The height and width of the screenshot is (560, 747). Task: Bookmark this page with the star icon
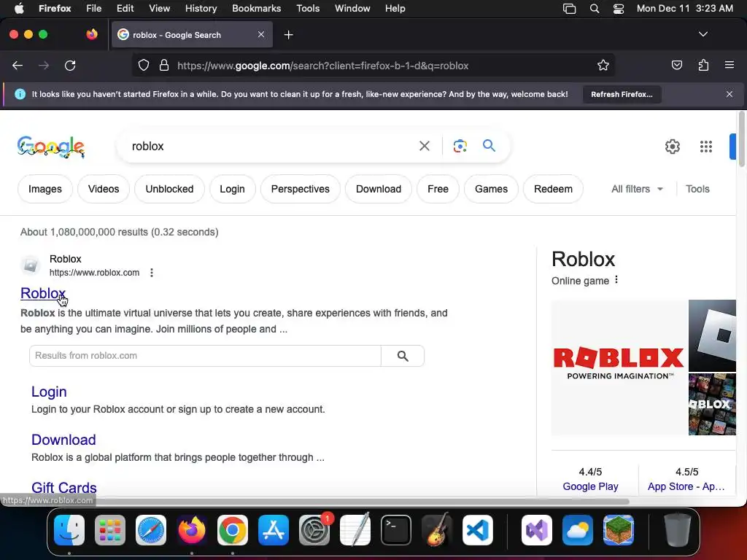click(x=603, y=65)
